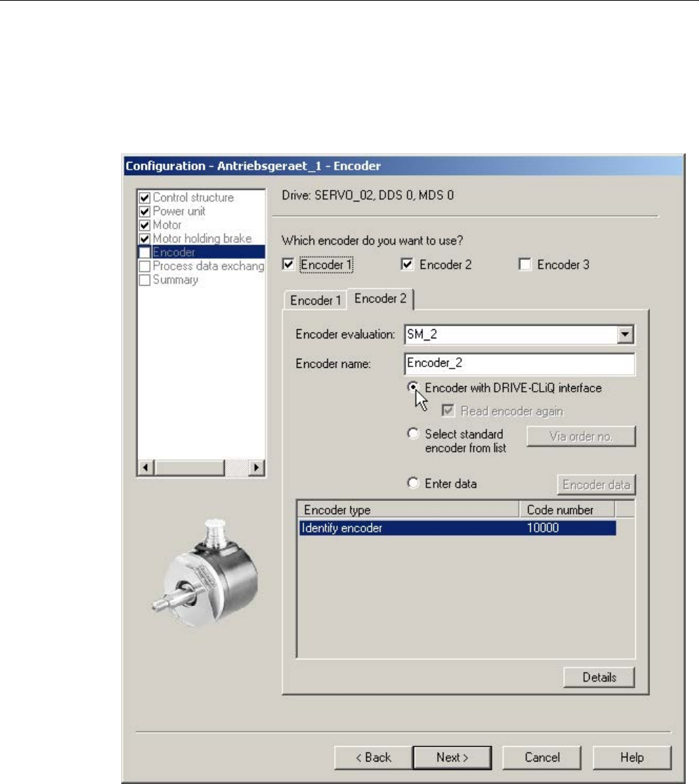The image size is (699, 784).
Task: Click the Encoder data button
Action: coord(596,485)
